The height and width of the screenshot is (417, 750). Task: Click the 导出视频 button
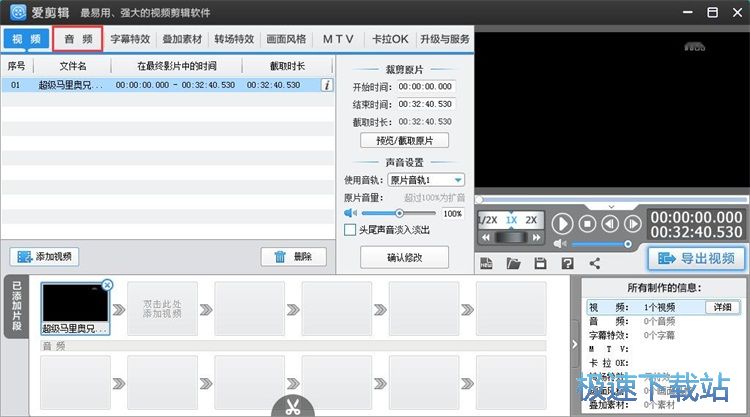(x=697, y=259)
